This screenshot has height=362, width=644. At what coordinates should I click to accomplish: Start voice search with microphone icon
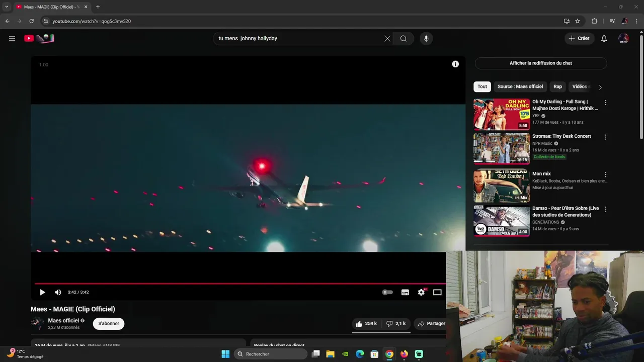426,39
